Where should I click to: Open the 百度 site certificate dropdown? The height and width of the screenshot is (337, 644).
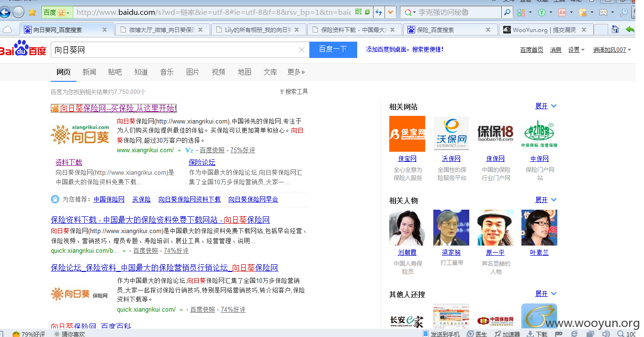tap(57, 12)
